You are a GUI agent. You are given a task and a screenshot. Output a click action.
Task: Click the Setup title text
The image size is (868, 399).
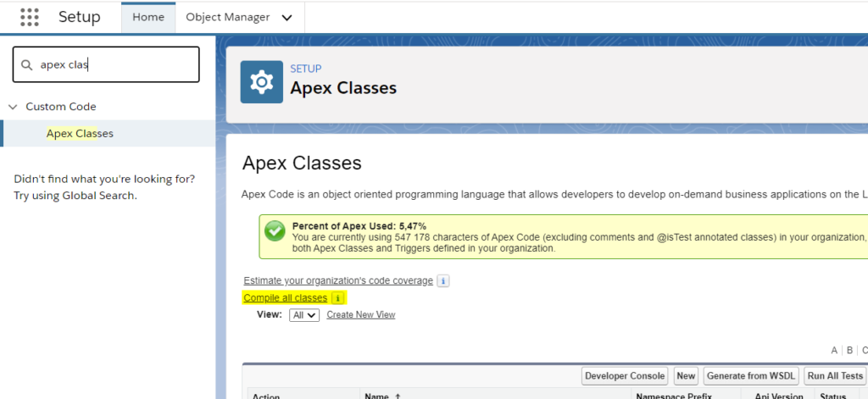tap(80, 17)
